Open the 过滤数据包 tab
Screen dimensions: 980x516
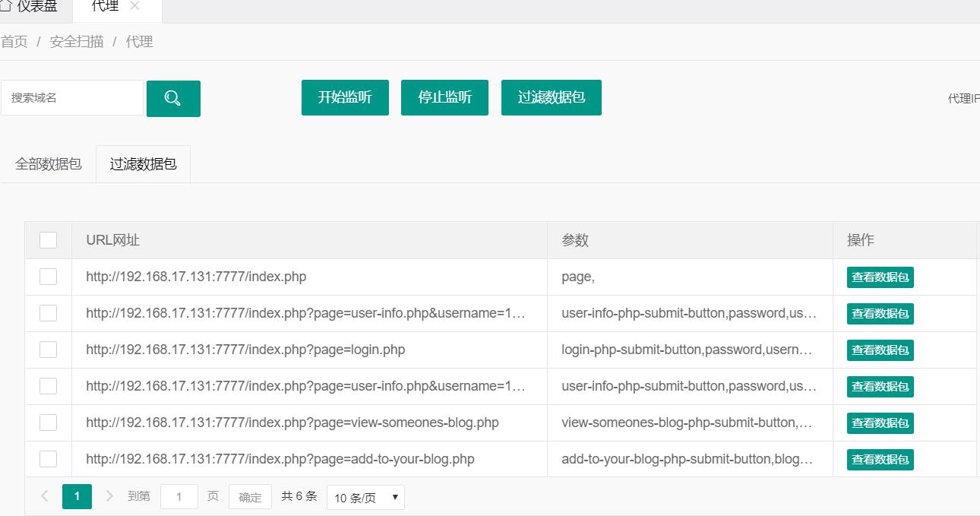(x=143, y=164)
